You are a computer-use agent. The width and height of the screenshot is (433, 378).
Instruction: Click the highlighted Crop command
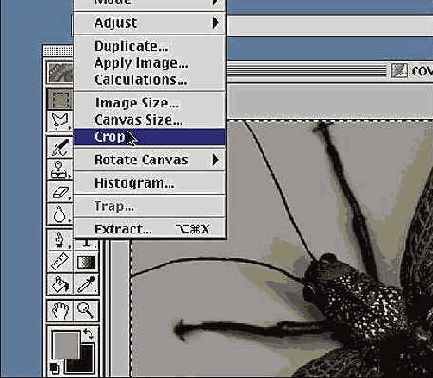tap(150, 137)
